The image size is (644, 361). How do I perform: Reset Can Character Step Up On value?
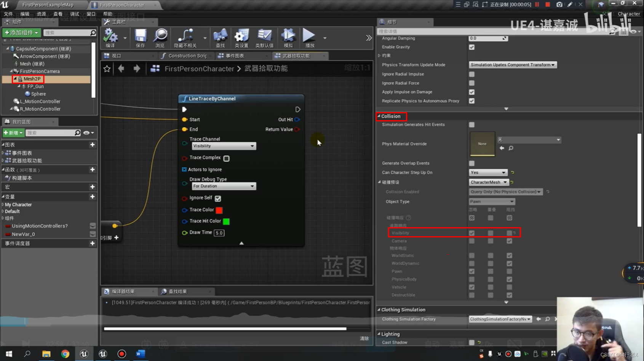coord(513,172)
